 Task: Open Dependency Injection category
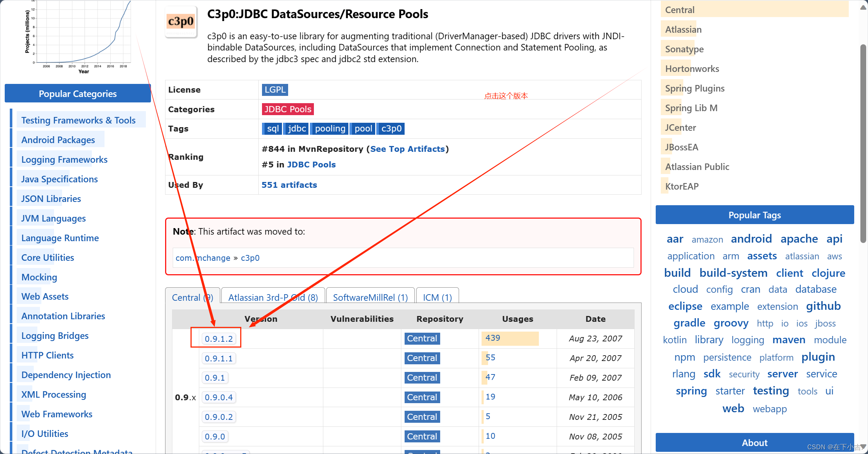pos(66,375)
